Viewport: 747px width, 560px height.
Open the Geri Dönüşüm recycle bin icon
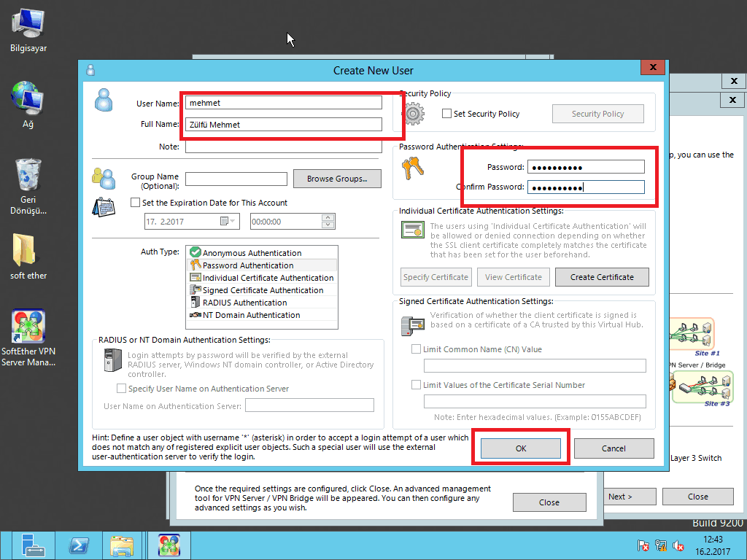point(28,174)
